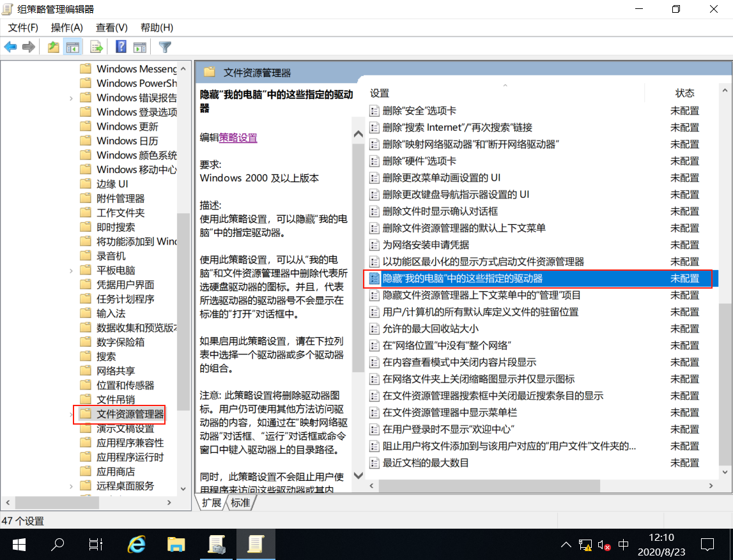Open Task View on the taskbar
This screenshot has height=560, width=733.
tap(95, 545)
